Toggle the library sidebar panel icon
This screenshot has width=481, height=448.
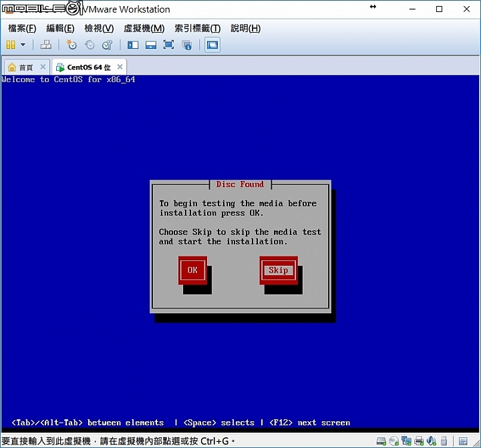coord(133,45)
